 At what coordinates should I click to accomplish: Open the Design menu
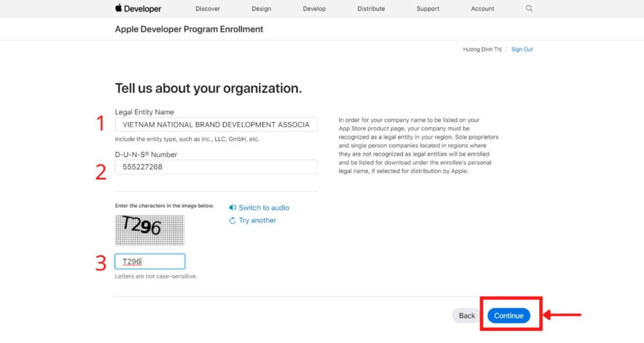pos(261,9)
